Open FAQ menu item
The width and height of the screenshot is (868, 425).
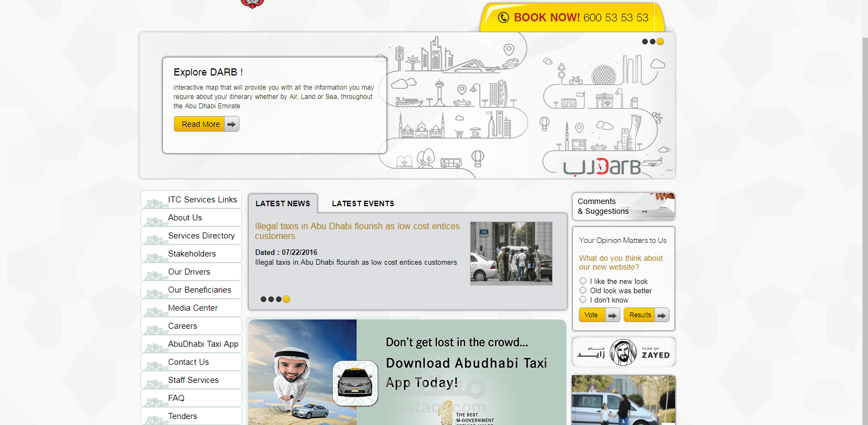point(191,398)
